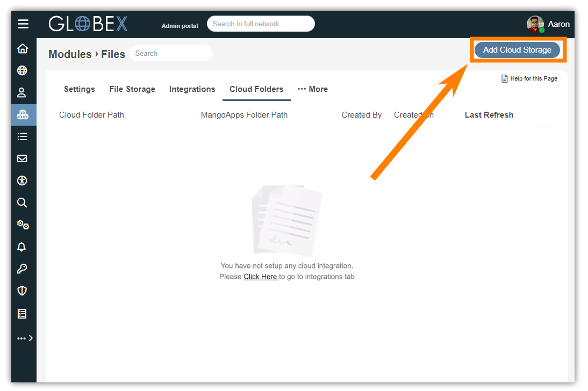The image size is (588, 391).
Task: Switch to the File Storage tab
Action: [x=132, y=89]
